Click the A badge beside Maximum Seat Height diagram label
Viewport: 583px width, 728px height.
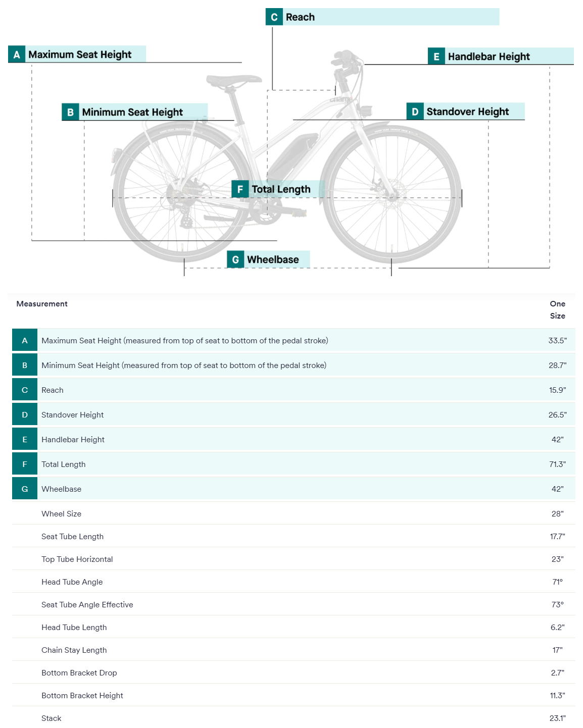17,55
